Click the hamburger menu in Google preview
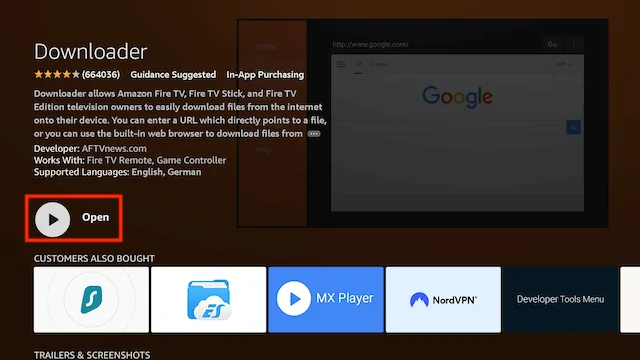This screenshot has width=640, height=360. click(341, 64)
